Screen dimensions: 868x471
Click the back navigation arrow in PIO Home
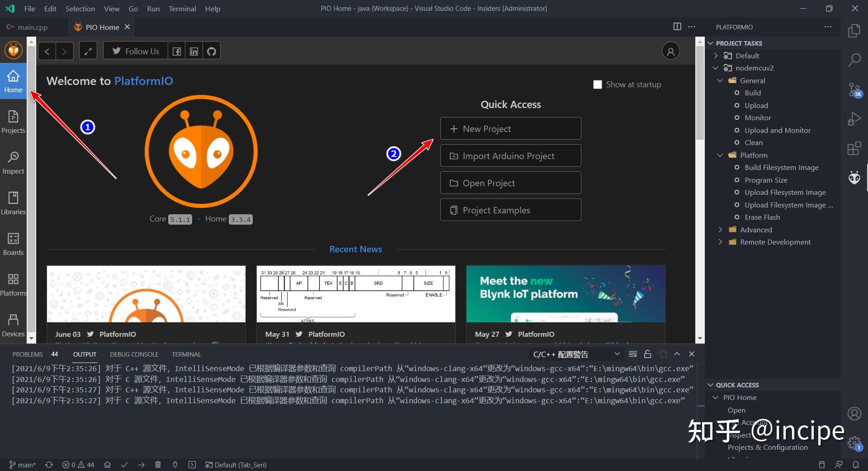(x=47, y=51)
